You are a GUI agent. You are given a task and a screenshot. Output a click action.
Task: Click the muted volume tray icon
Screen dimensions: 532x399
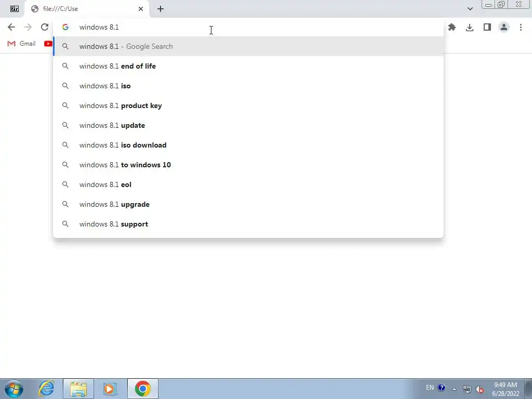(480, 389)
